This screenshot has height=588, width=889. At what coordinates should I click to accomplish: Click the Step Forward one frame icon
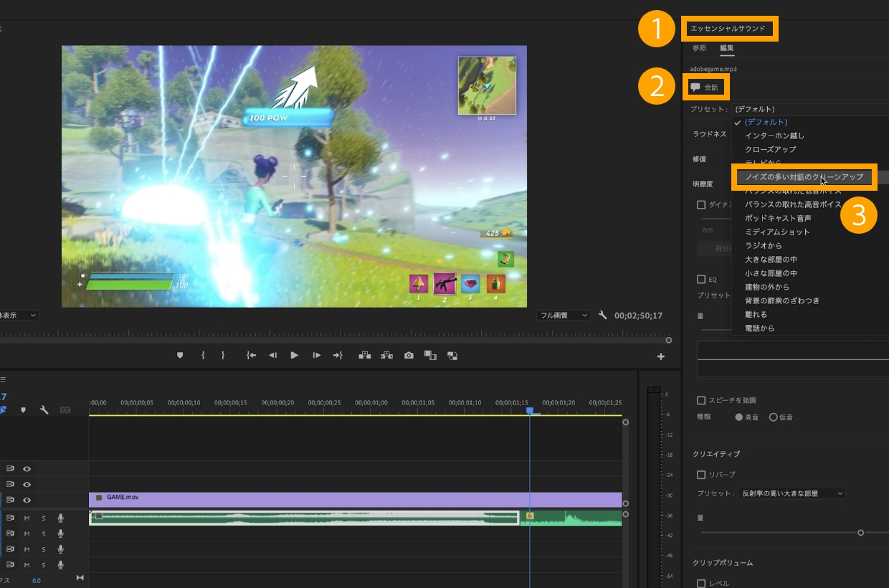click(316, 355)
